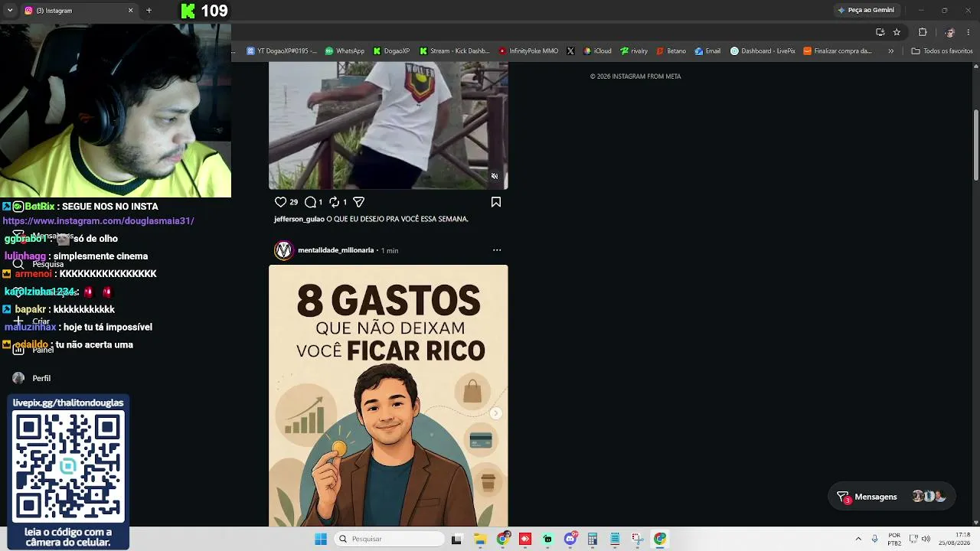The width and height of the screenshot is (980, 551).
Task: Open Notepad from taskbar
Action: coord(615,539)
